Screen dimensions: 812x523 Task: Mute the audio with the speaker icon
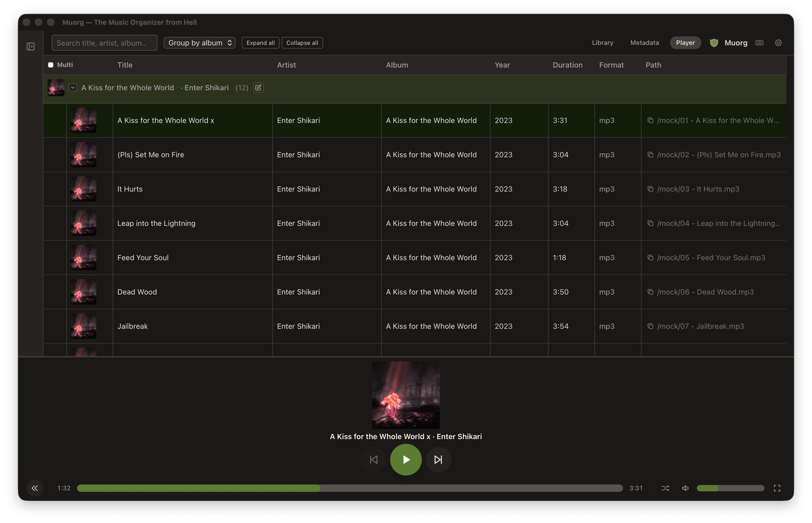[x=685, y=488]
